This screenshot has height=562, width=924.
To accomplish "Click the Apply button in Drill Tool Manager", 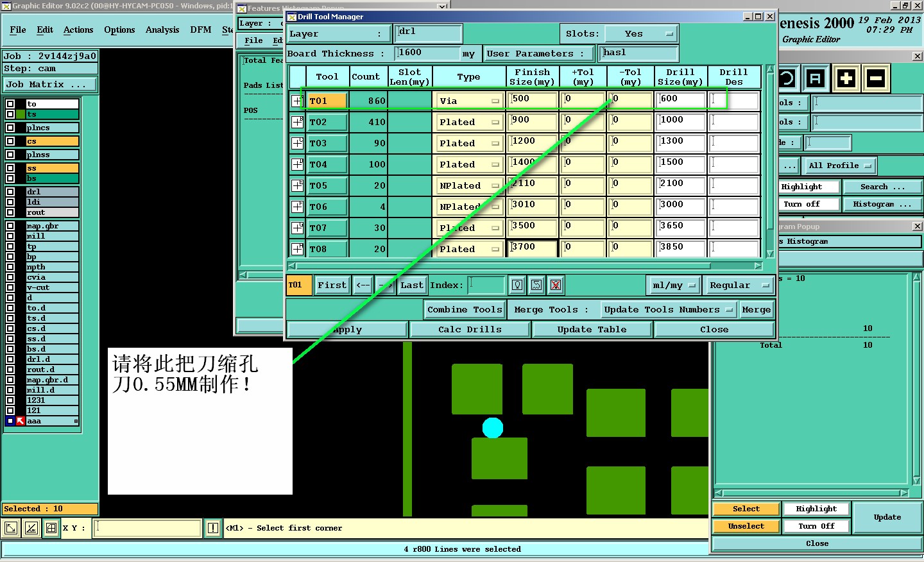I will click(x=347, y=329).
